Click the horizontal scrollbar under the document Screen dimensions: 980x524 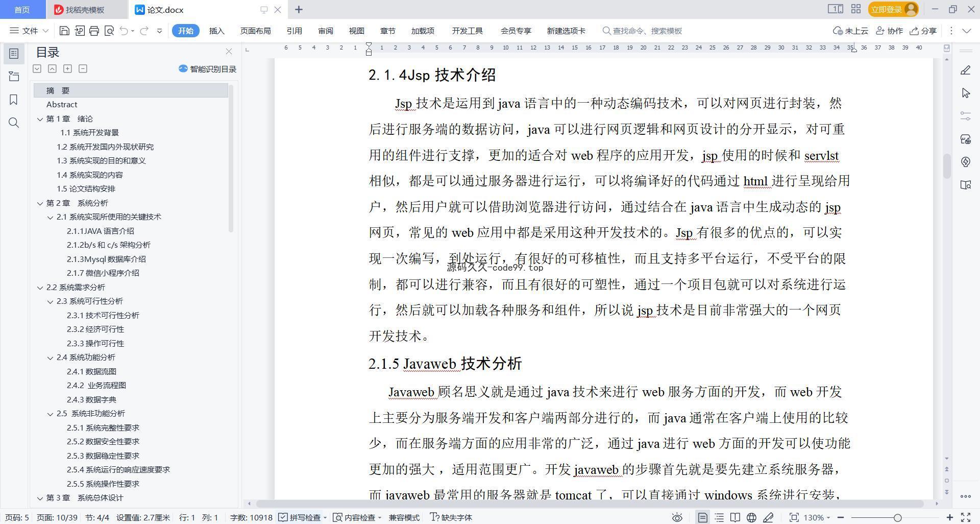[590, 504]
